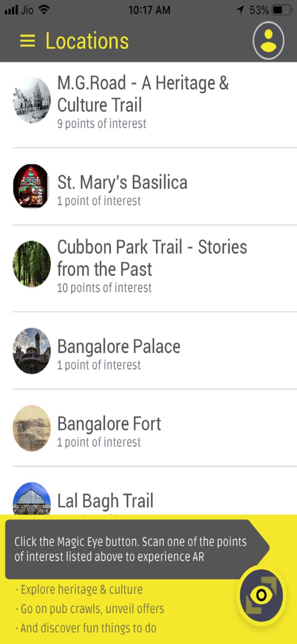Tap the Bangalore Palace circular image

click(31, 350)
